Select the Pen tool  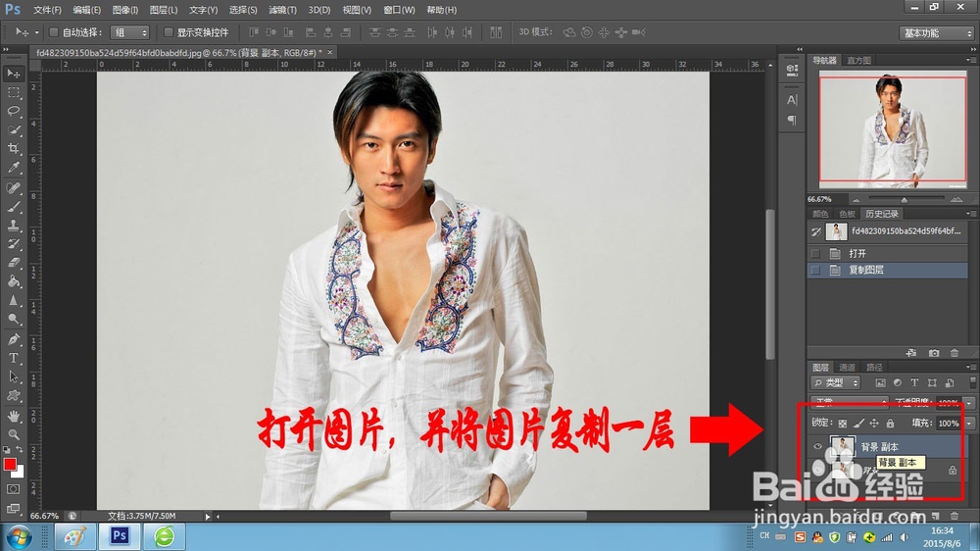(x=13, y=339)
